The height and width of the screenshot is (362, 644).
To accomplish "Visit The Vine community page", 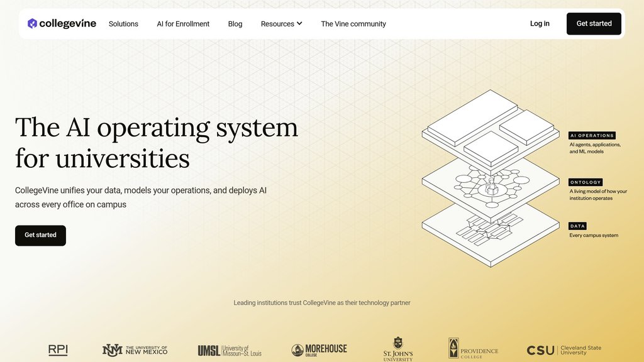I will coord(353,24).
